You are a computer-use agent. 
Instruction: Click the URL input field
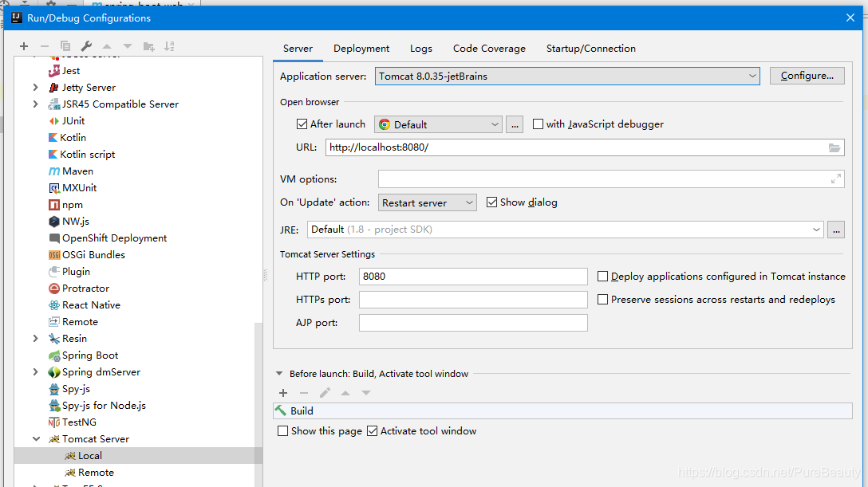coord(585,147)
